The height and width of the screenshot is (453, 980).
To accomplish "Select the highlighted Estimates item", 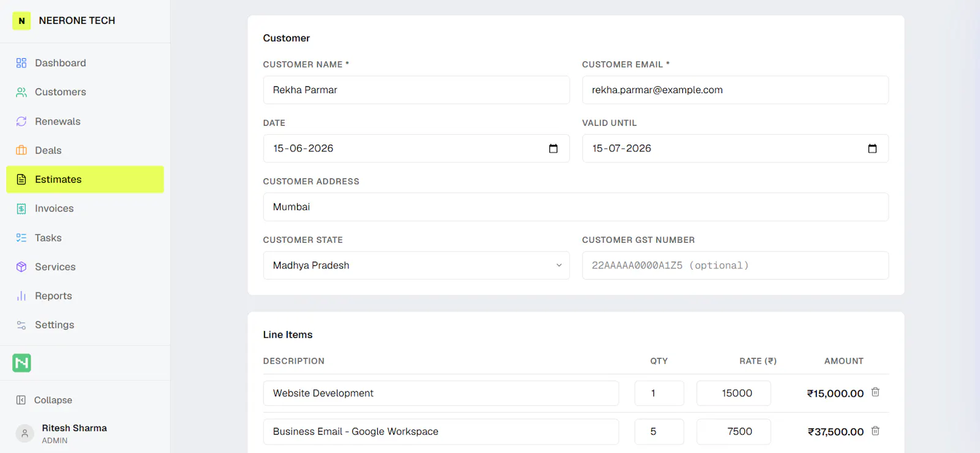I will coord(85,180).
